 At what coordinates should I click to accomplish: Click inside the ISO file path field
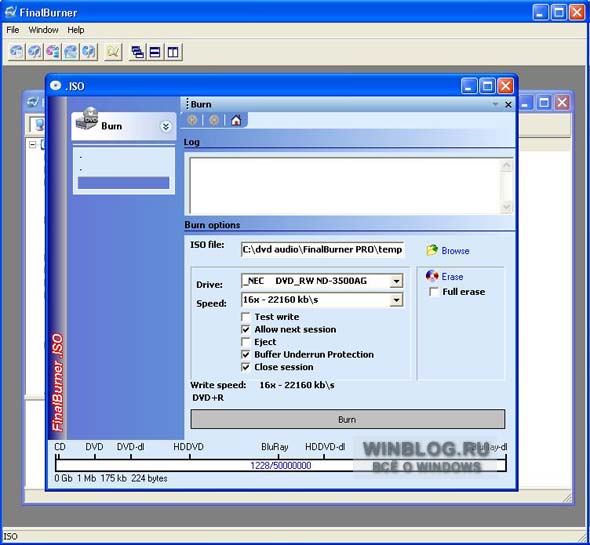click(322, 250)
